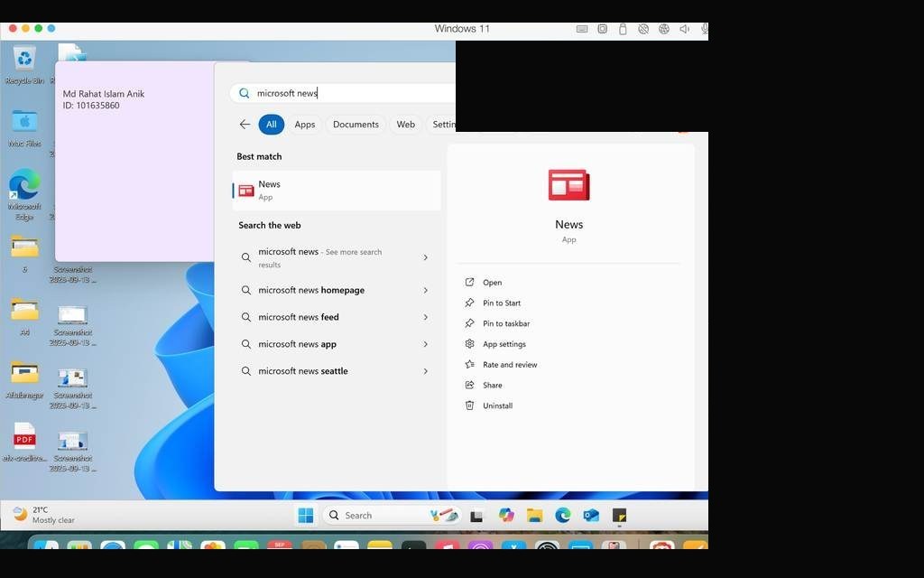Screen dimensions: 924x578
Task: Open the Windows Start menu button
Action: (306, 516)
